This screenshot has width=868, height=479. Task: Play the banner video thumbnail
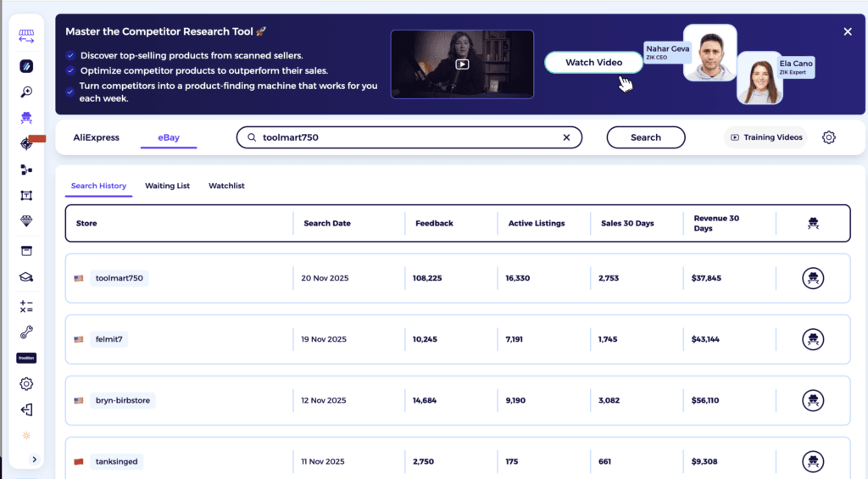pos(462,64)
